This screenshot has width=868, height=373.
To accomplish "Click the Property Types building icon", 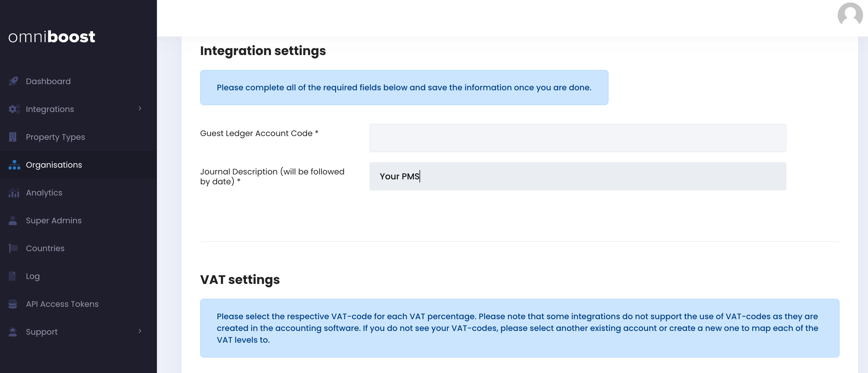I will (13, 137).
